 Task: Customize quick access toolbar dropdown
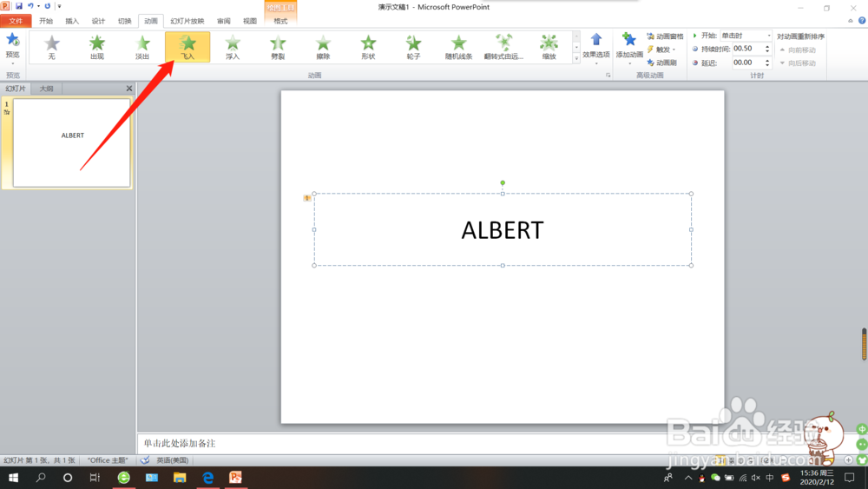click(59, 6)
